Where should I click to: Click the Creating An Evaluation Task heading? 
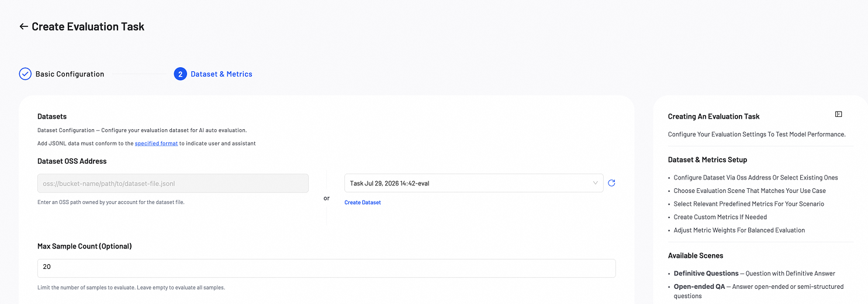[x=714, y=116]
